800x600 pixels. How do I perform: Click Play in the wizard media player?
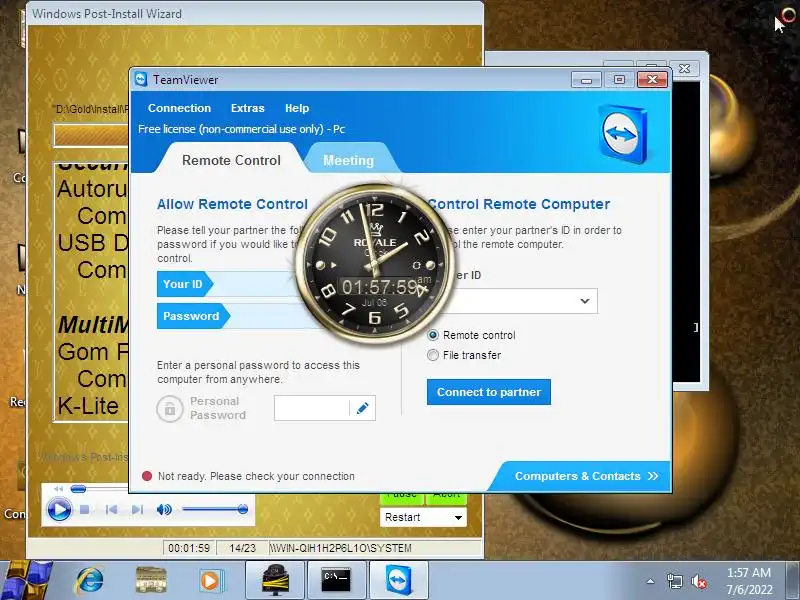(59, 509)
